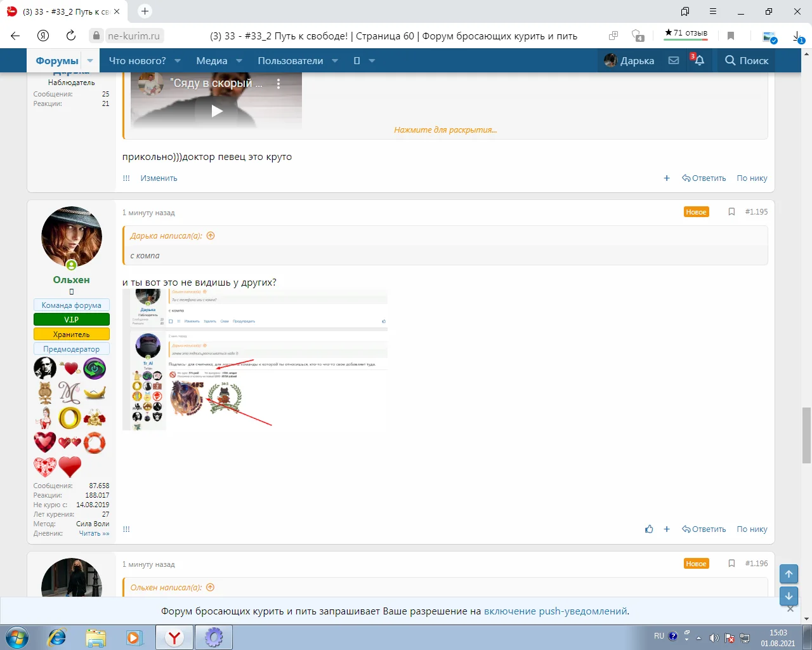Open the browser downloads arrow icon
Image resolution: width=812 pixels, height=650 pixels.
[798, 36]
